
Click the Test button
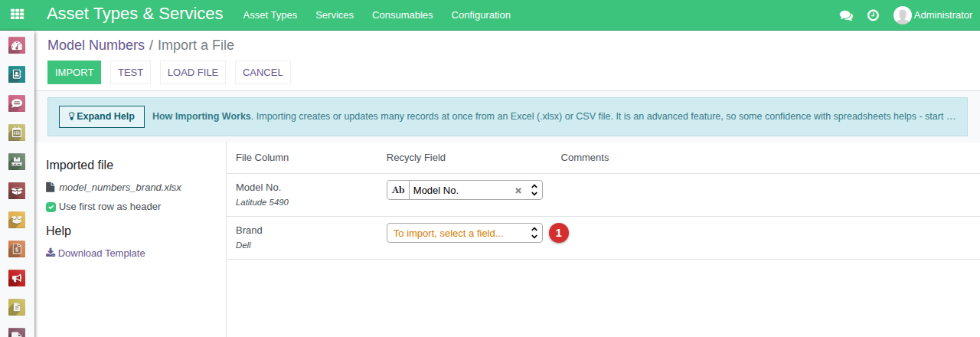tap(131, 73)
